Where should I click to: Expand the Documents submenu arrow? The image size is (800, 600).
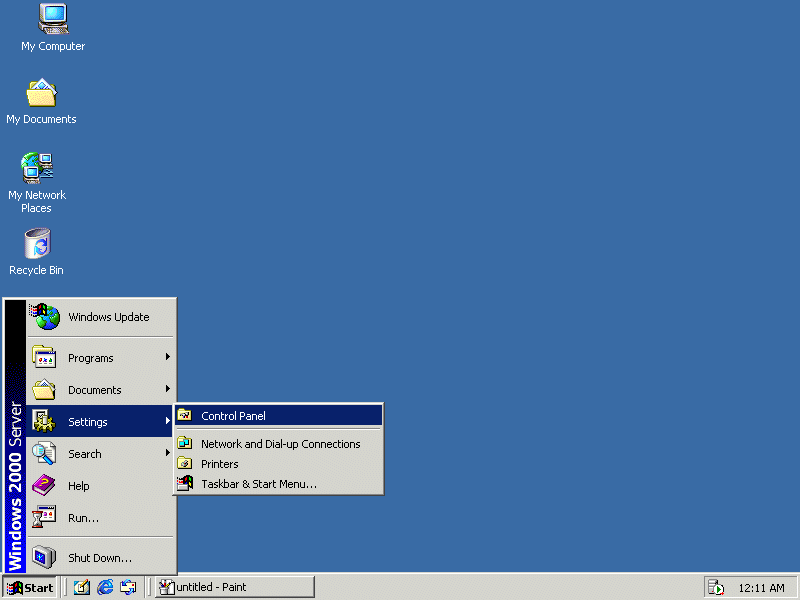coord(167,389)
